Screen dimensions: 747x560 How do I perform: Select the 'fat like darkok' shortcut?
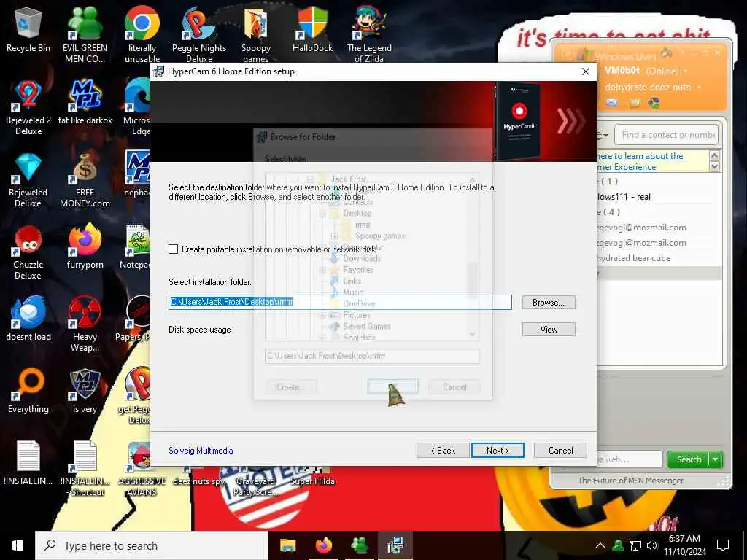point(85,102)
